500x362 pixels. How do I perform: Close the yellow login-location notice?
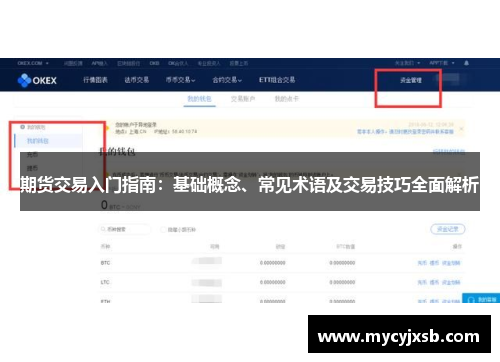(x=461, y=129)
